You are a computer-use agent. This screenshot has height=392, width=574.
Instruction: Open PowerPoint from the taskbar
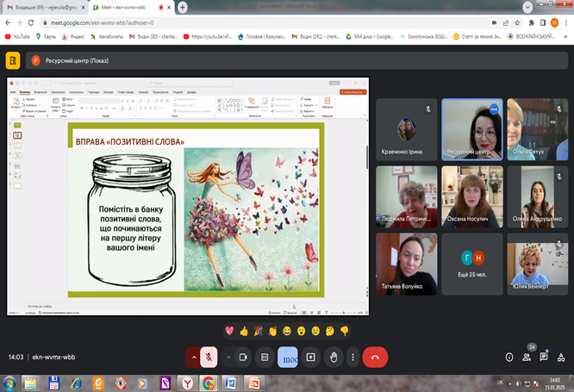point(253,383)
